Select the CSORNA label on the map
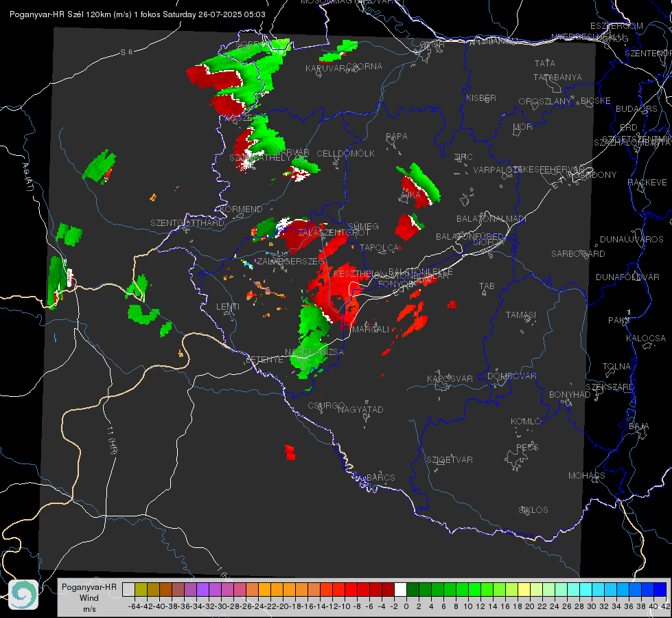Viewport: 672px width, 618px height. pyautogui.click(x=364, y=66)
